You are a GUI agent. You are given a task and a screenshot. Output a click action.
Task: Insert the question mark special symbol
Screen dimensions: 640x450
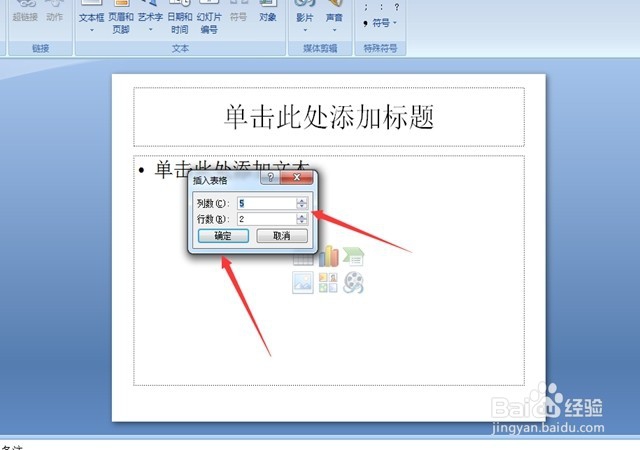coord(396,7)
